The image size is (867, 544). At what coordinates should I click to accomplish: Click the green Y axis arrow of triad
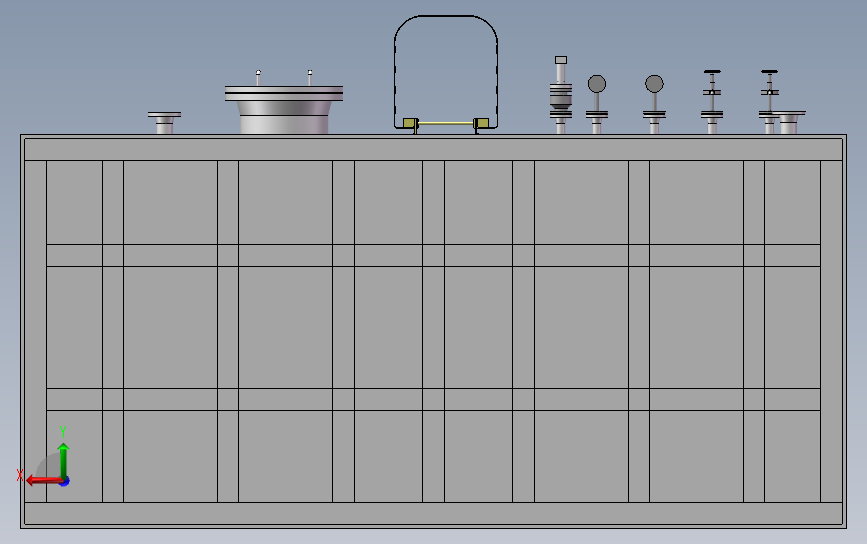tap(63, 460)
